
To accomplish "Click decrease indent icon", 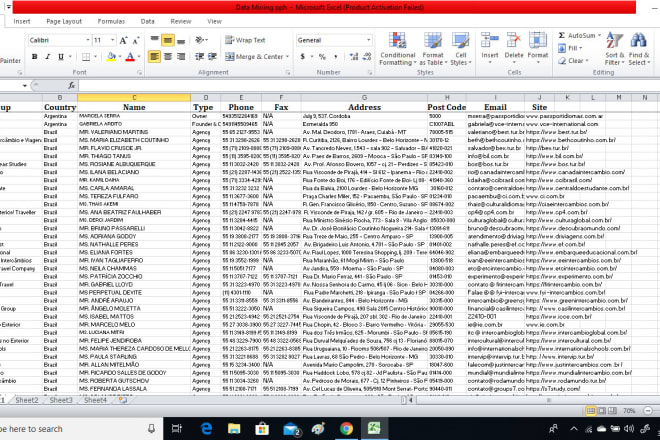I will [200, 56].
